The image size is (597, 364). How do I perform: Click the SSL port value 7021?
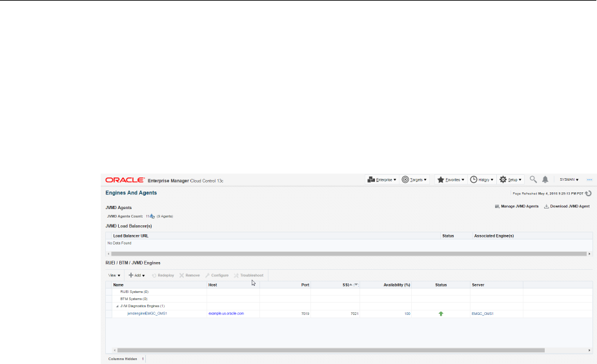[354, 314]
